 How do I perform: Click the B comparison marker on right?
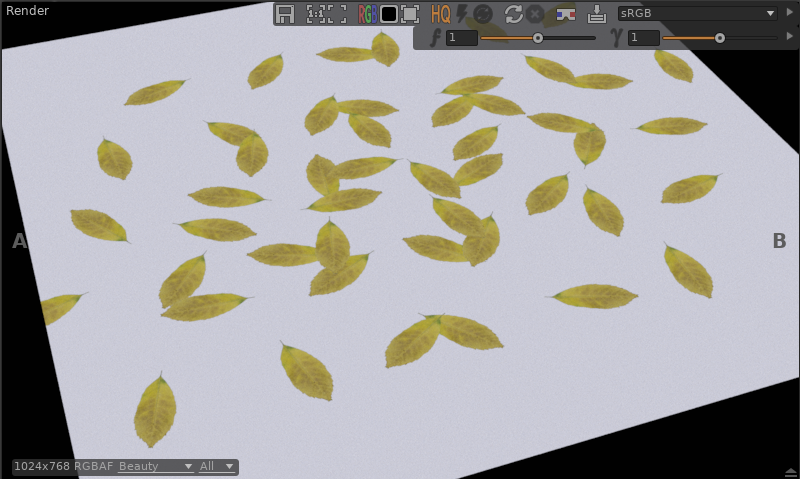780,241
